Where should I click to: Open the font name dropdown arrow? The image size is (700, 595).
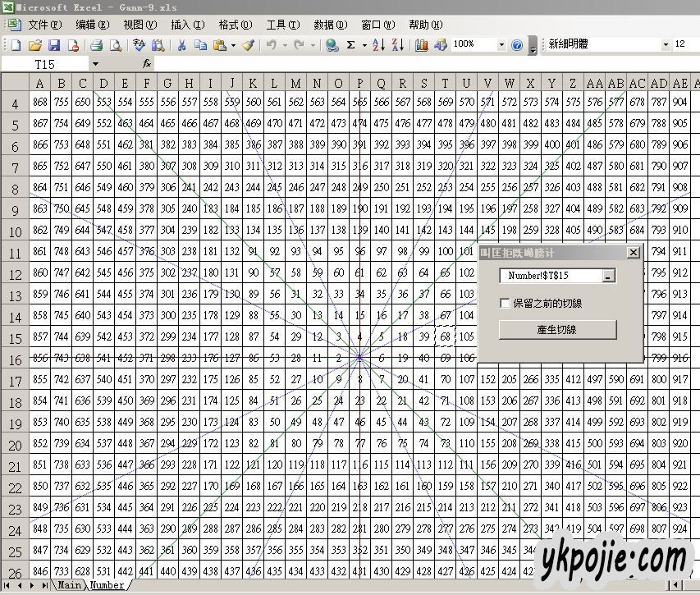point(666,45)
